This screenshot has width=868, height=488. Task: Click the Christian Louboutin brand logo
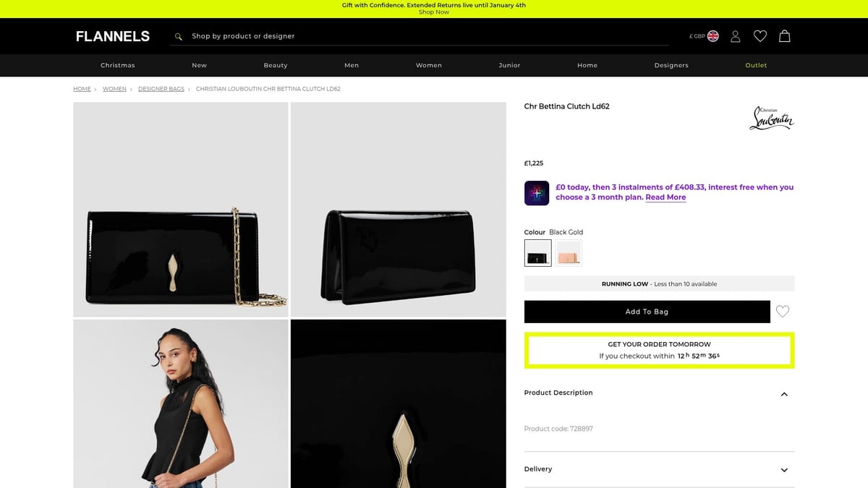pyautogui.click(x=771, y=118)
